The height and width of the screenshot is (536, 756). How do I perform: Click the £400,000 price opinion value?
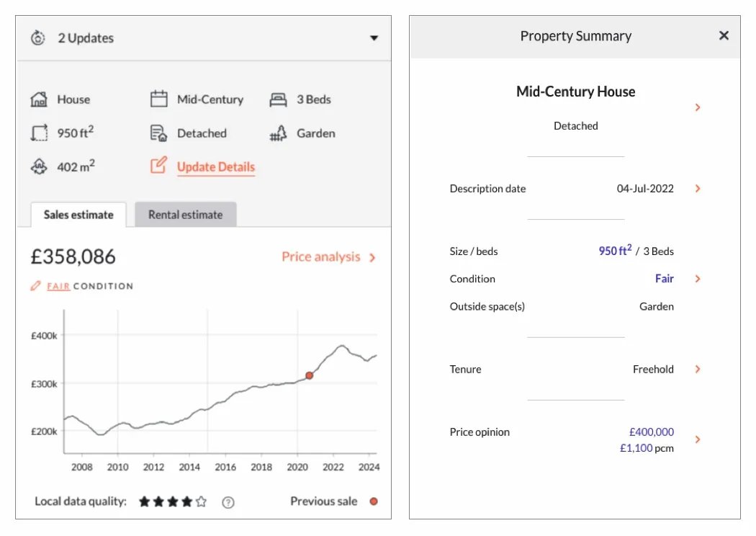[x=652, y=432]
